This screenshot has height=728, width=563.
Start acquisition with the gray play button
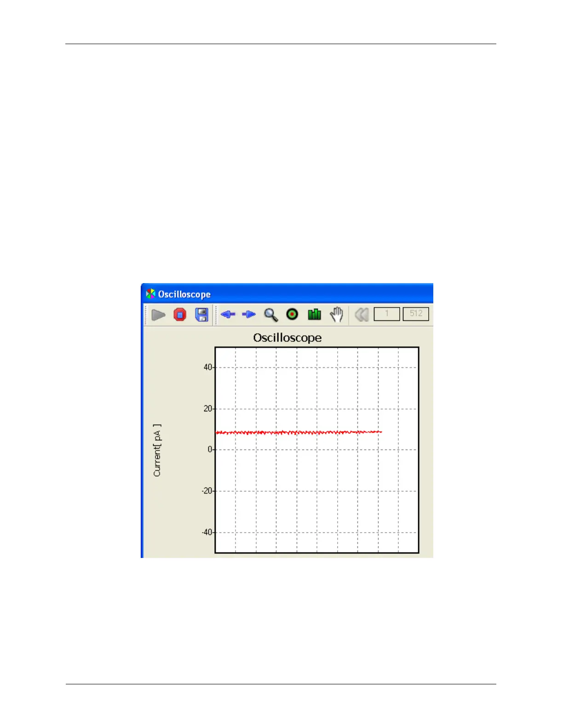click(158, 315)
